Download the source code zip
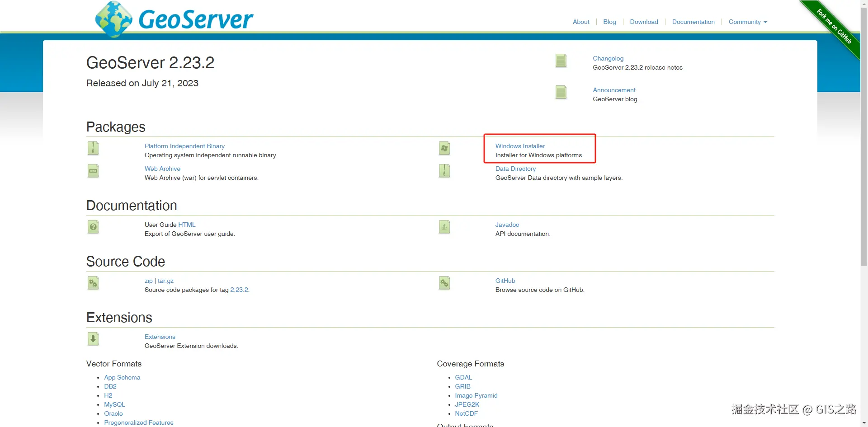868x427 pixels. pos(148,281)
